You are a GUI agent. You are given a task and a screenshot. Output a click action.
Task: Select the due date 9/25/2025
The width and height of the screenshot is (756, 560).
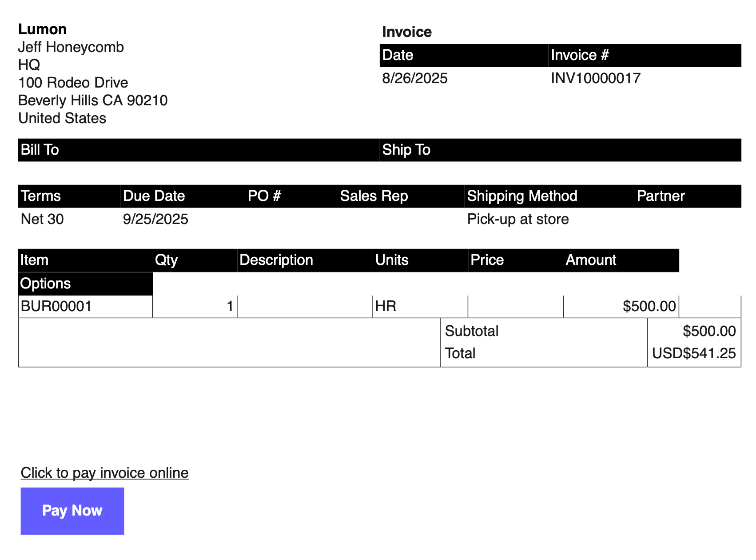(x=155, y=219)
